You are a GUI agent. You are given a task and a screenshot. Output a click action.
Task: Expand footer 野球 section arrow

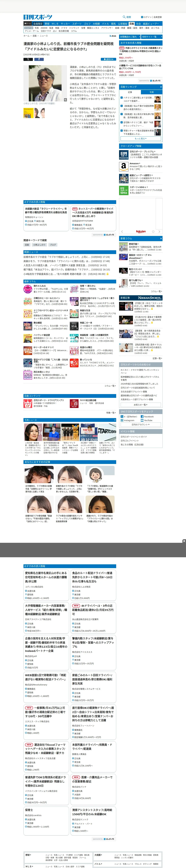coord(31,855)
